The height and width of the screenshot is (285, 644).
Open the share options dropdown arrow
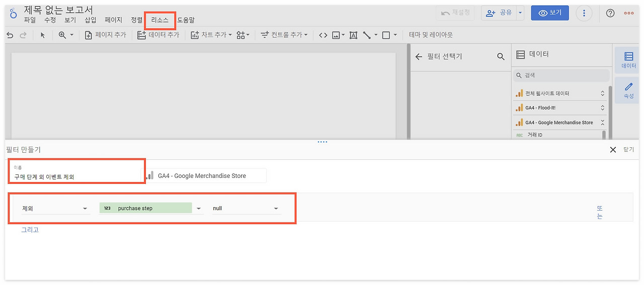(520, 13)
